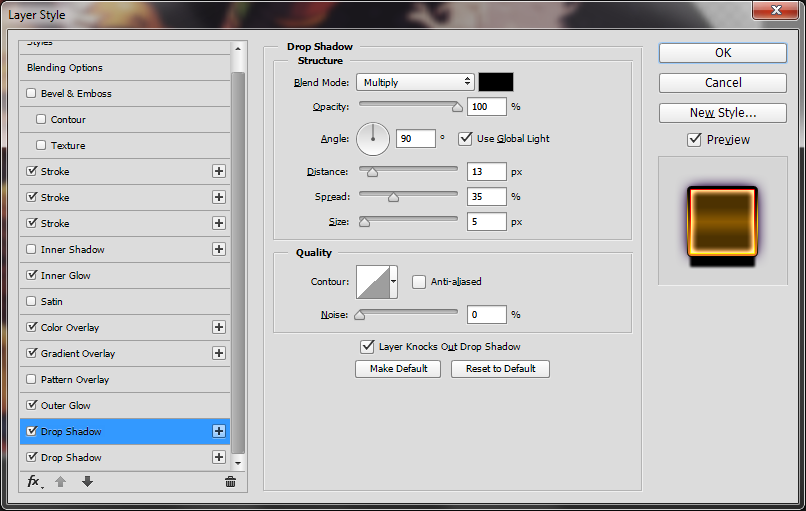
Task: Disable the Inner Glow checkbox
Action: point(31,275)
